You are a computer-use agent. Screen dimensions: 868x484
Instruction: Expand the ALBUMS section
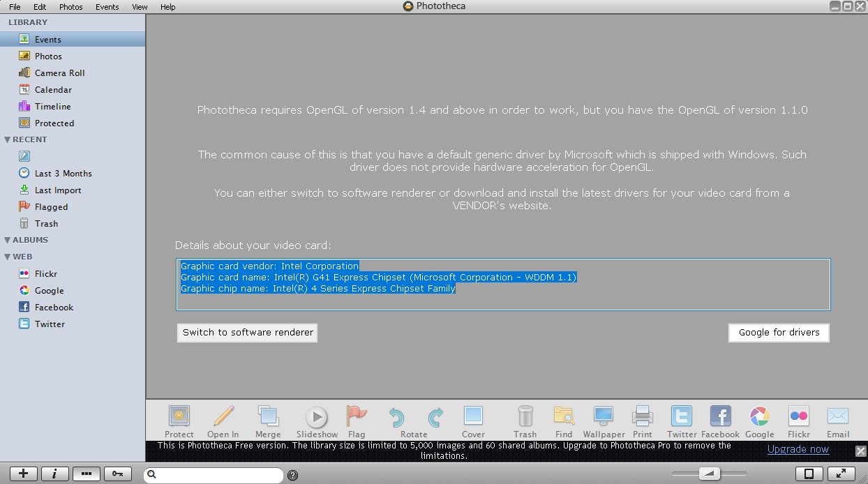[x=8, y=240]
